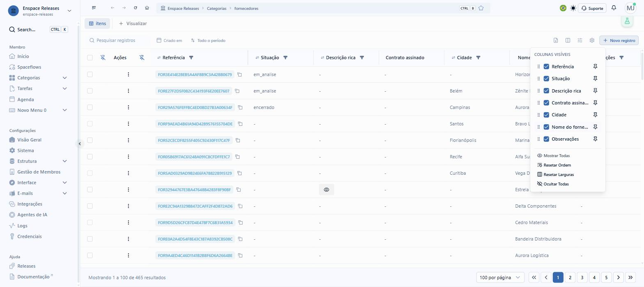This screenshot has height=287, width=644.
Task: Select row with em_analise Belém
Action: coord(90,91)
